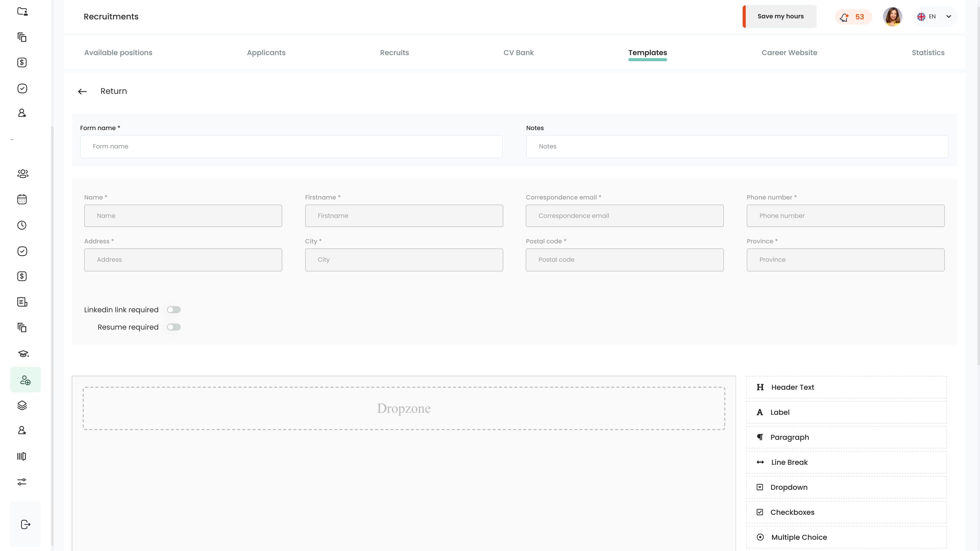Click into the Notes input
980x551 pixels.
(x=737, y=147)
